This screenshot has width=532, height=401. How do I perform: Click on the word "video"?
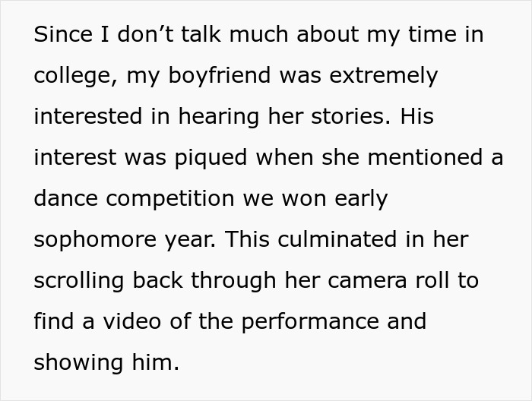click(x=127, y=322)
